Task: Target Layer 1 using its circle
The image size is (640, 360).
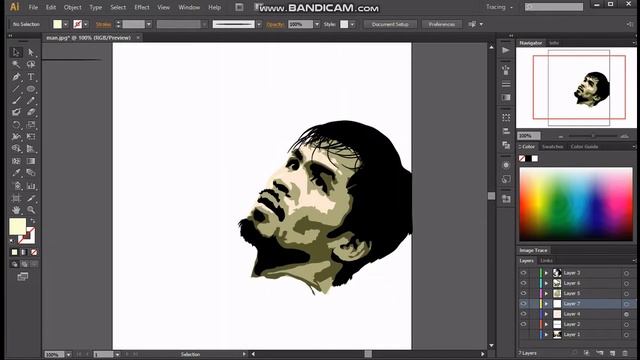Action: click(627, 335)
